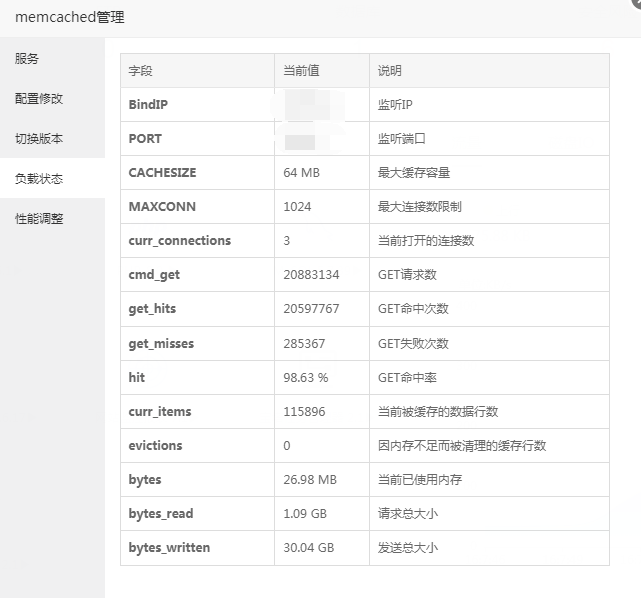Select the curr_connections field name
Image resolution: width=641 pixels, height=598 pixels.
pyautogui.click(x=180, y=241)
